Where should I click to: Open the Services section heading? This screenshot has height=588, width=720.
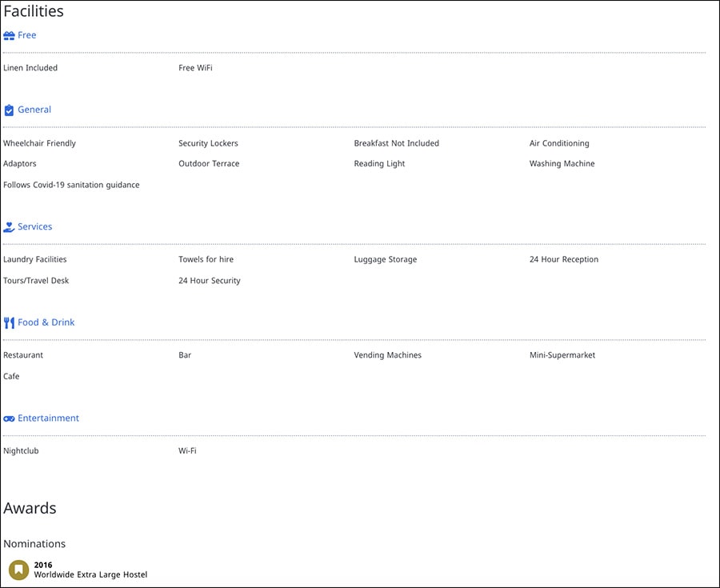35,226
